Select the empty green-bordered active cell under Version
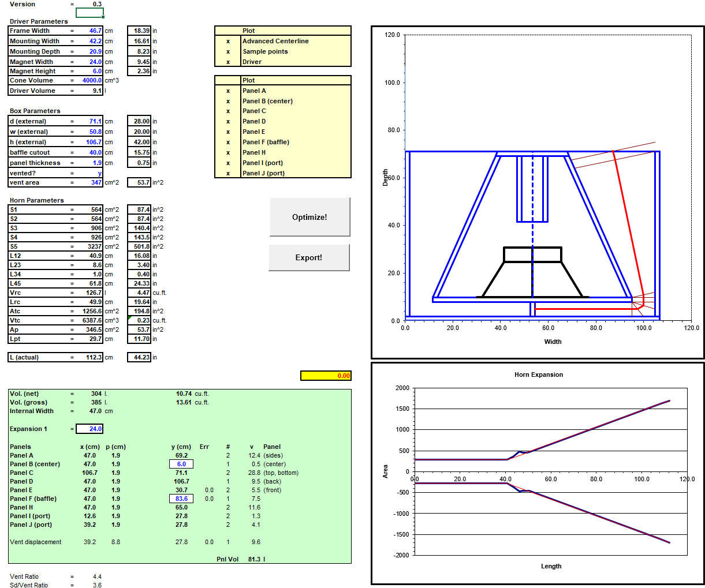This screenshot has height=588, width=705. [x=90, y=13]
